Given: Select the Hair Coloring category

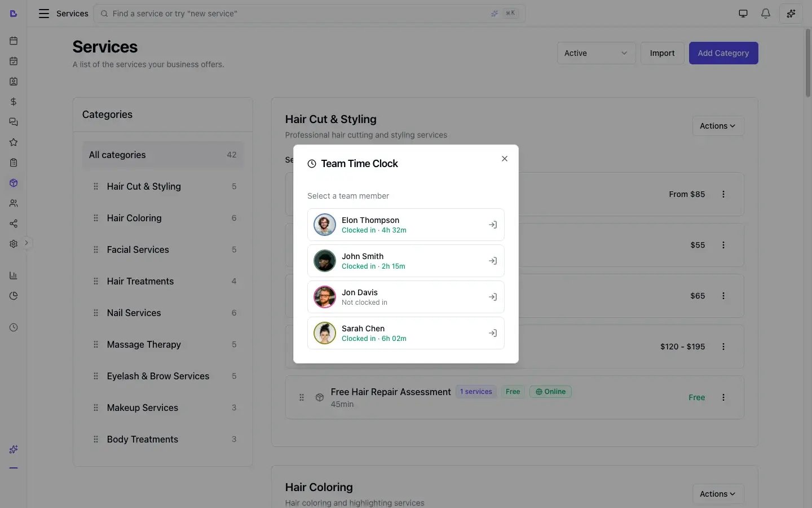Looking at the screenshot, I should (163, 218).
